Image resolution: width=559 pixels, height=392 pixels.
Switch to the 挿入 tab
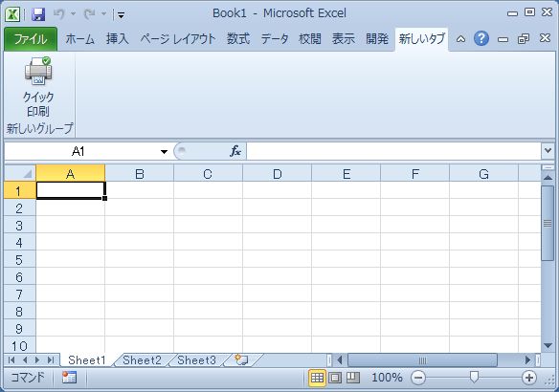(118, 39)
